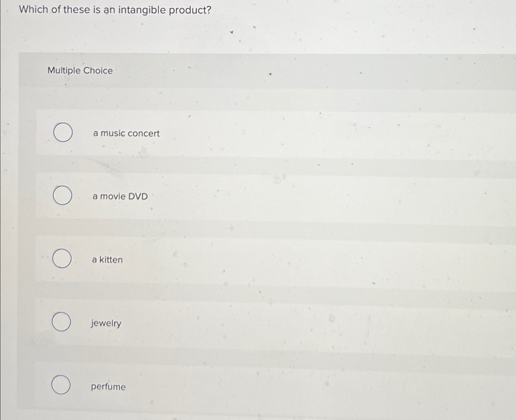Viewport: 516px width, 420px height.
Task: Click the answer text 'jewelry'
Action: [x=105, y=323]
